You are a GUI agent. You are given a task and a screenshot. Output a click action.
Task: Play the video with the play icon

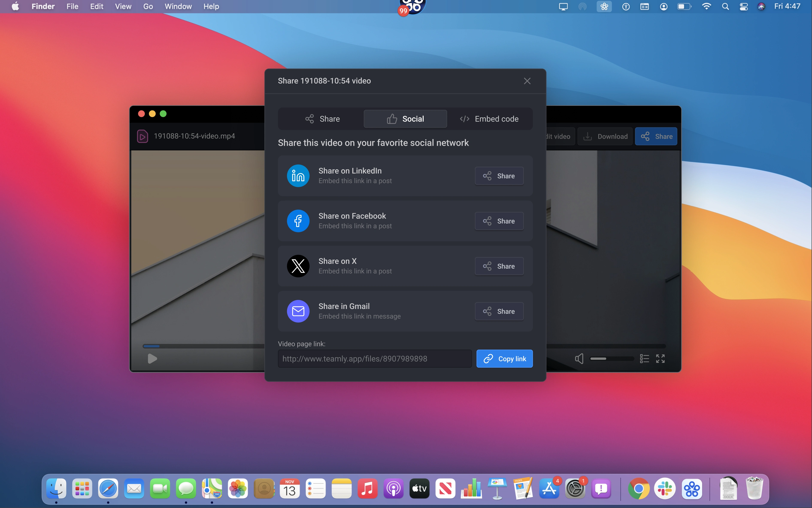(152, 359)
